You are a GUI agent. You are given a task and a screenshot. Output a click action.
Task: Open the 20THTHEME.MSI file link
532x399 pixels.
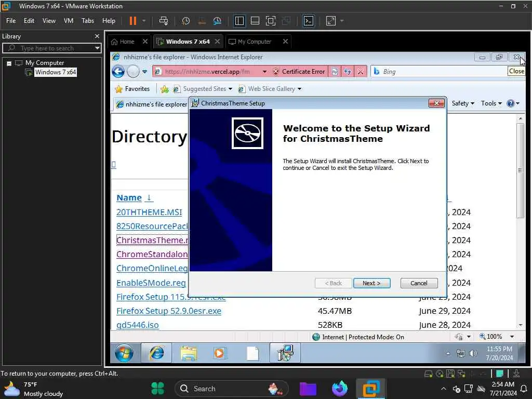149,212
